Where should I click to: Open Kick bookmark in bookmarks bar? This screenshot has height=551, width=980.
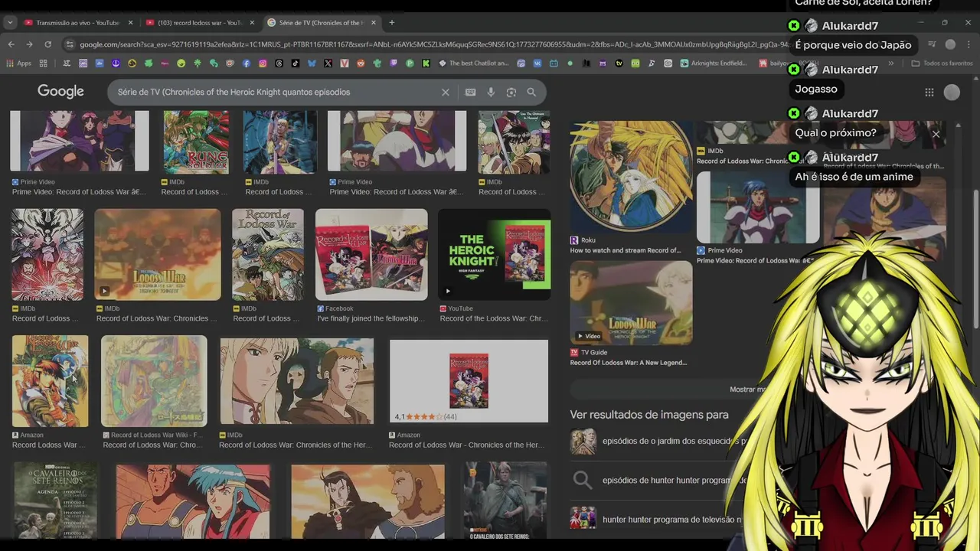point(426,63)
